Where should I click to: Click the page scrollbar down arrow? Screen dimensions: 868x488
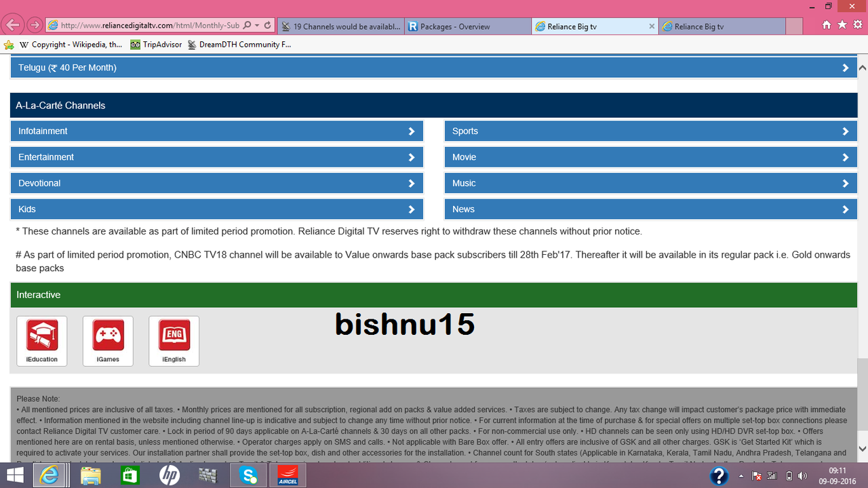coord(863,449)
